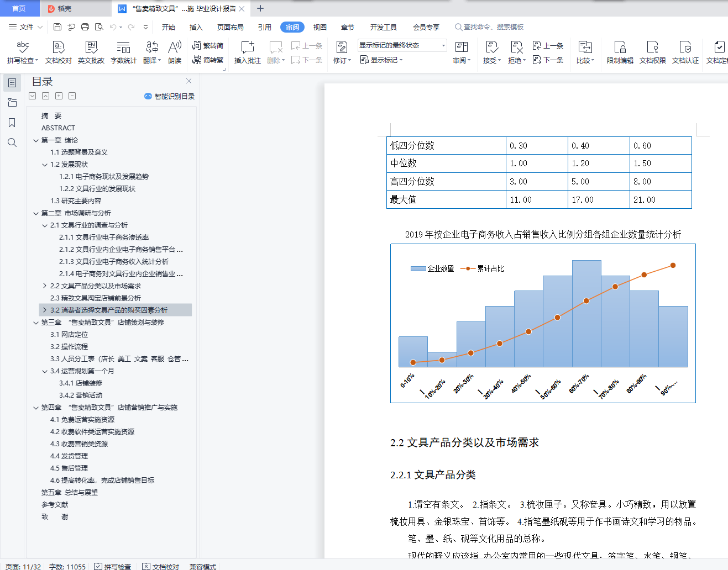Screen dimensions: 728x570
Task: Open the 英文批改 tool
Action: point(91,52)
